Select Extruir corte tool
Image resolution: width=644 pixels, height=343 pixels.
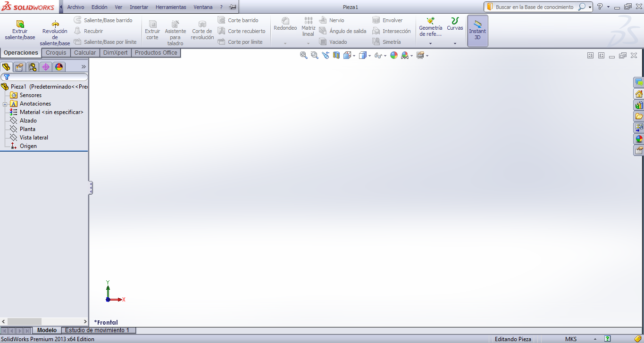pyautogui.click(x=152, y=30)
